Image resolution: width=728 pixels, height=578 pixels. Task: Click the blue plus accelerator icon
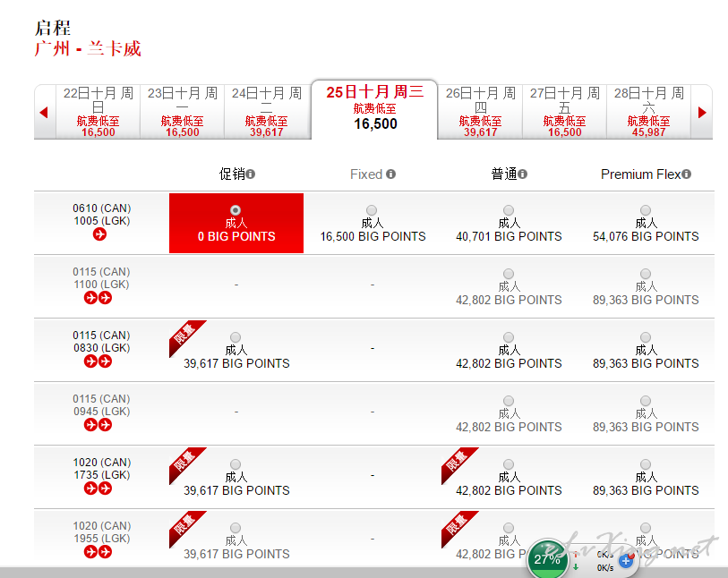626,561
